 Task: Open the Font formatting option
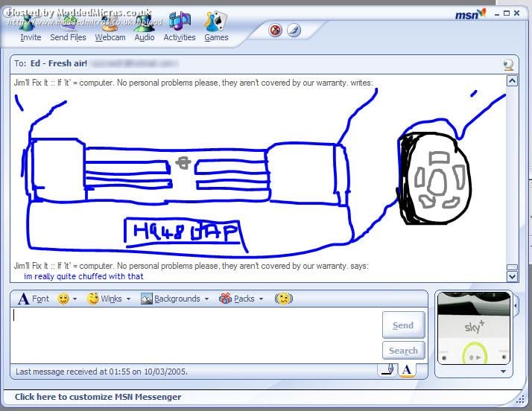[x=34, y=299]
